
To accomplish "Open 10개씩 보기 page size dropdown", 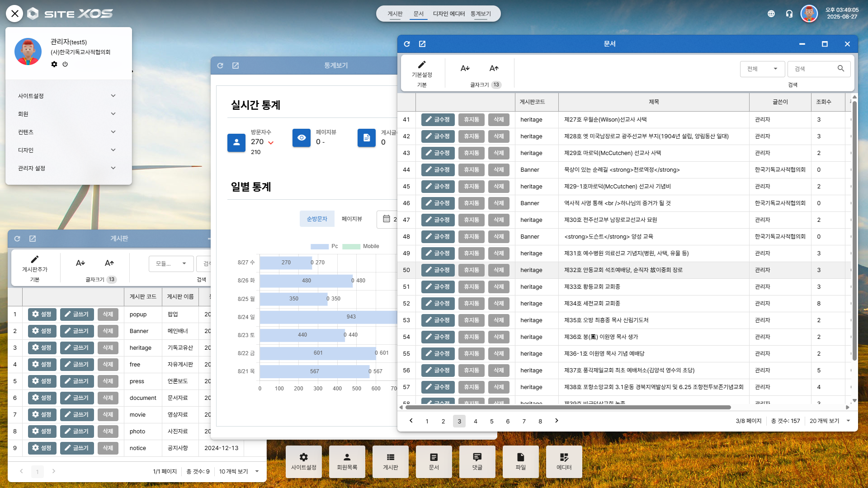I will (x=239, y=471).
